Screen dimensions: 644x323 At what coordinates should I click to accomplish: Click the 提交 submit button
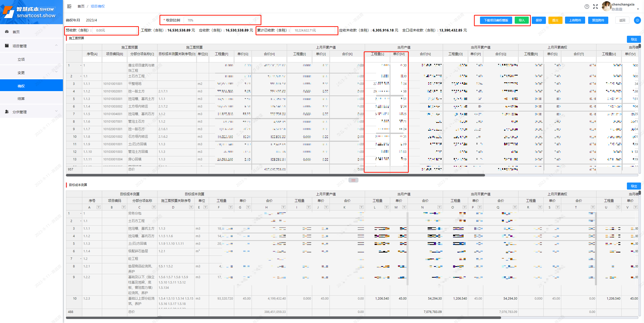555,20
